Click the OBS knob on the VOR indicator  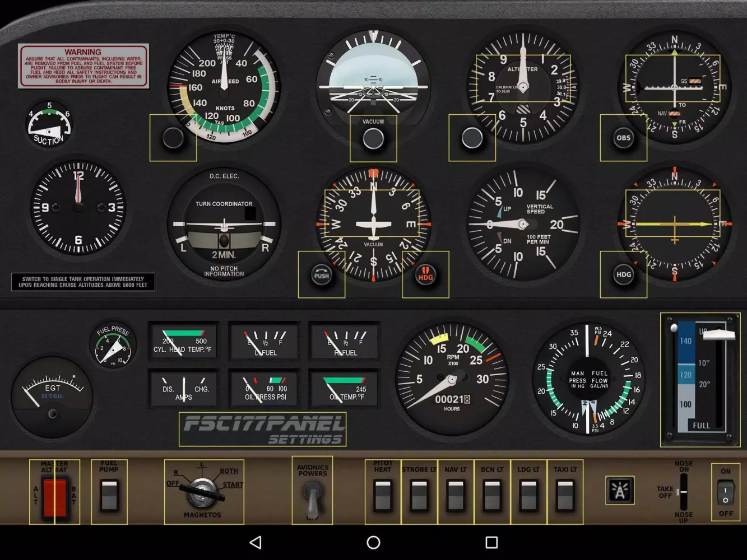[x=623, y=138]
